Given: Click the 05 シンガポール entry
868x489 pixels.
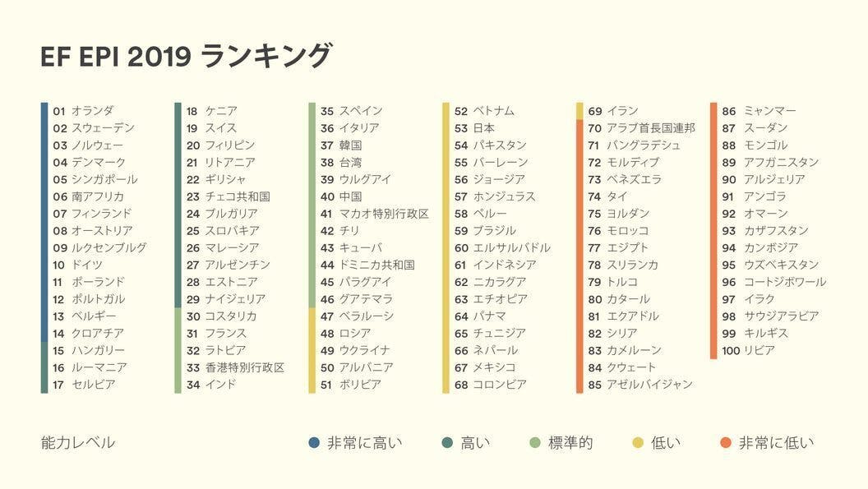Looking at the screenshot, I should pyautogui.click(x=95, y=179).
